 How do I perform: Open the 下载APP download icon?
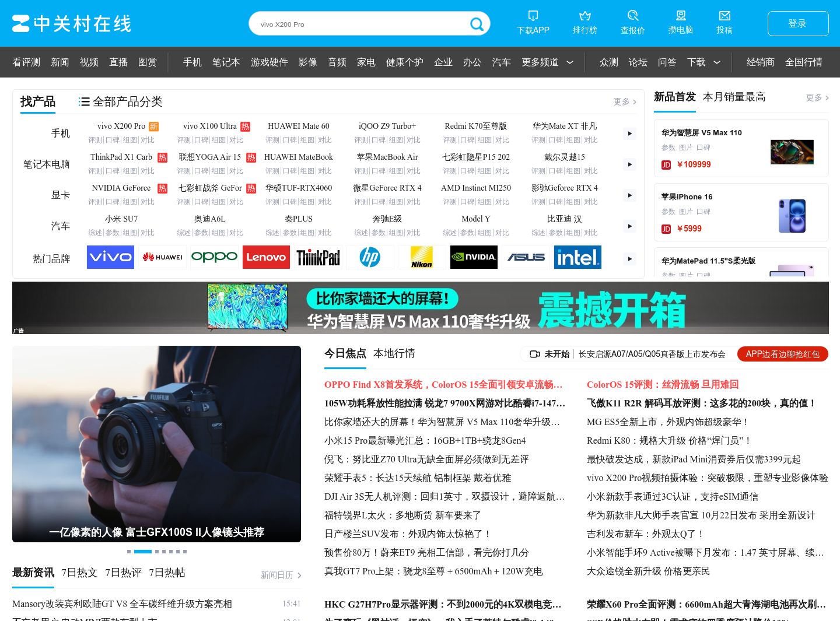coord(533,16)
